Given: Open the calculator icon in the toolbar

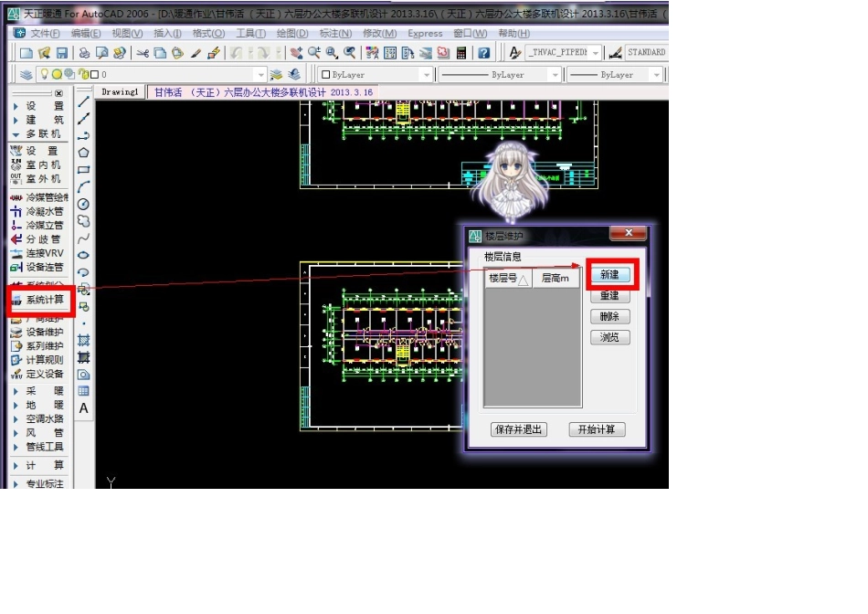Looking at the screenshot, I should (461, 53).
